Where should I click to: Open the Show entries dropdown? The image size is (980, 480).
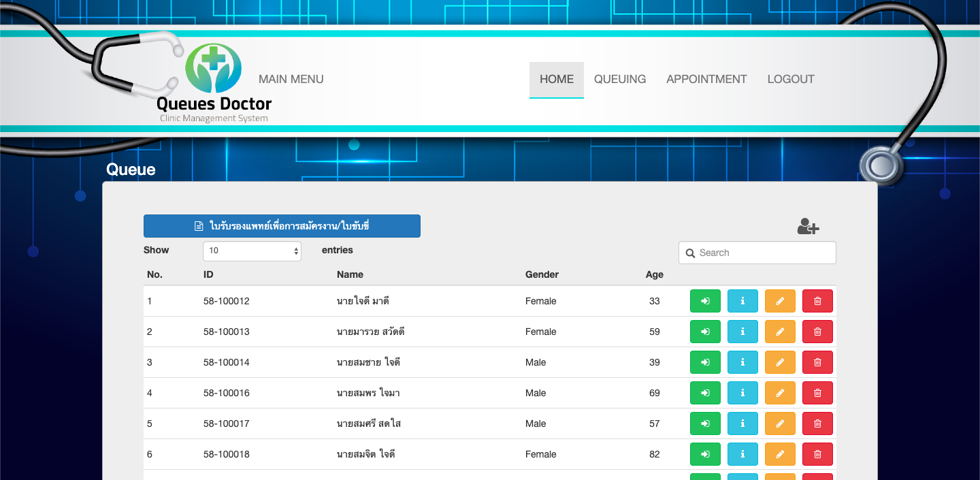pos(252,251)
